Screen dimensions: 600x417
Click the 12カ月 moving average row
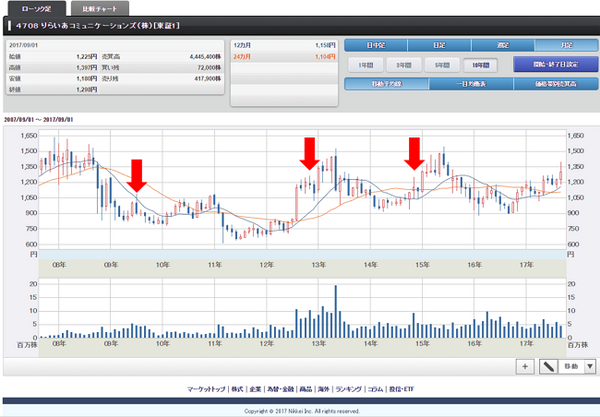(x=284, y=45)
